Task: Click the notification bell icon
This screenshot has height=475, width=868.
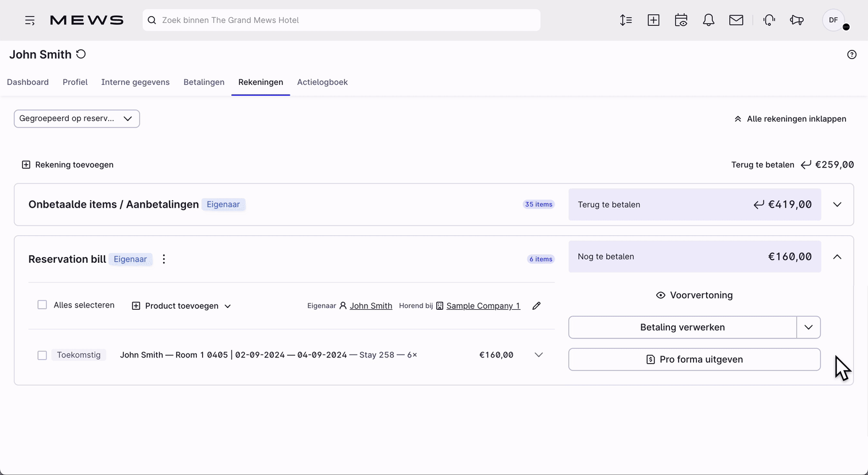Action: [x=708, y=20]
